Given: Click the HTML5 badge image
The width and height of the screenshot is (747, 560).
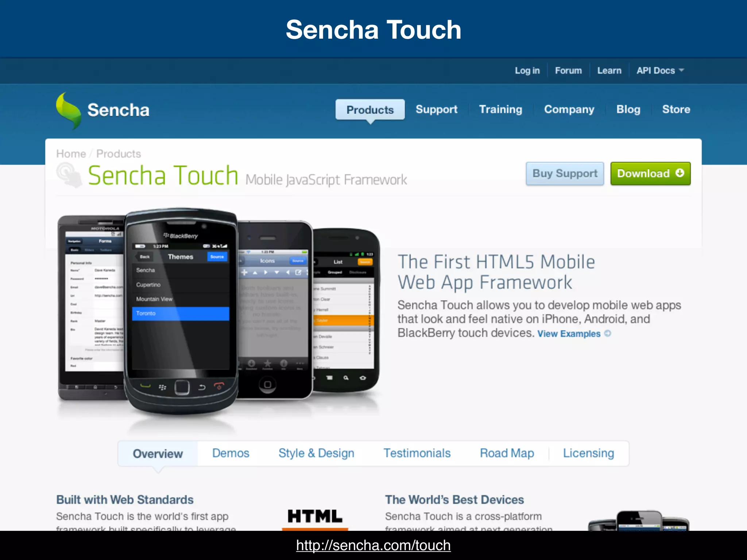Looking at the screenshot, I should [315, 519].
